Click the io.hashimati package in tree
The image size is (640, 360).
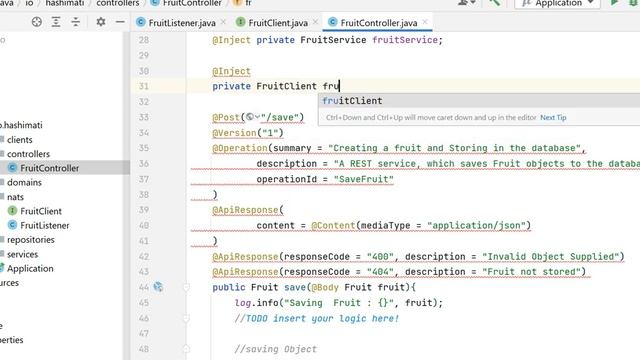pos(21,125)
